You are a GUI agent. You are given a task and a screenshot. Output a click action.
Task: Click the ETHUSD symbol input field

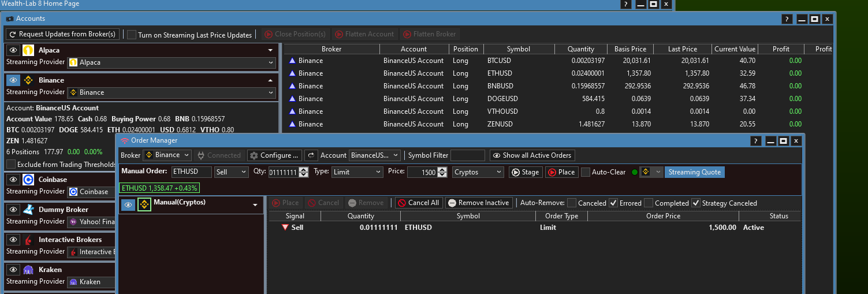pyautogui.click(x=192, y=172)
